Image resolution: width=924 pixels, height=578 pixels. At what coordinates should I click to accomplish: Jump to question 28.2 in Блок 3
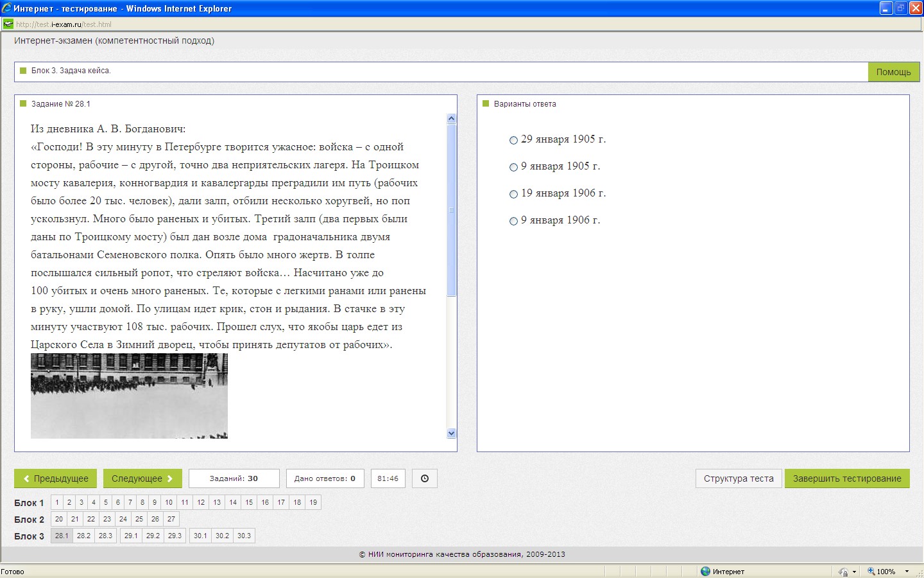point(83,536)
